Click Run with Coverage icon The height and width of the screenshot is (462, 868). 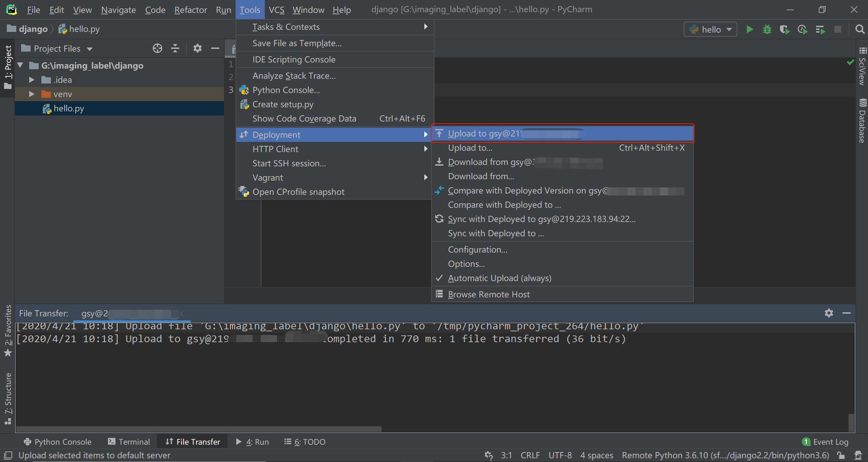tap(784, 30)
